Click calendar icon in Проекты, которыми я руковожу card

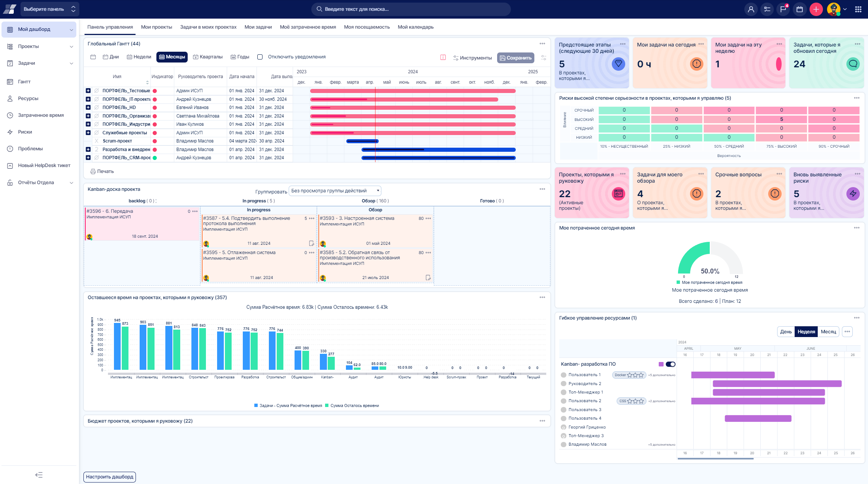[x=618, y=193]
